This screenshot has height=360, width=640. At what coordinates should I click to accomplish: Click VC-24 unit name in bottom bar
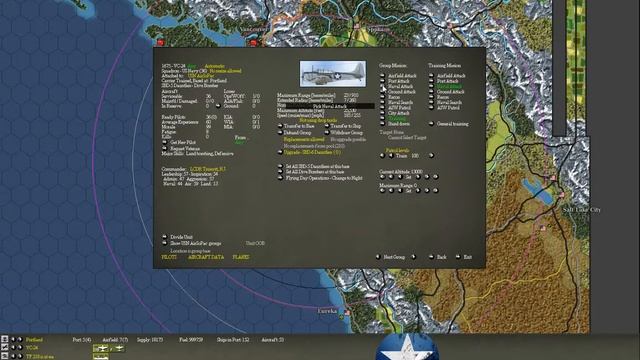tap(32, 348)
